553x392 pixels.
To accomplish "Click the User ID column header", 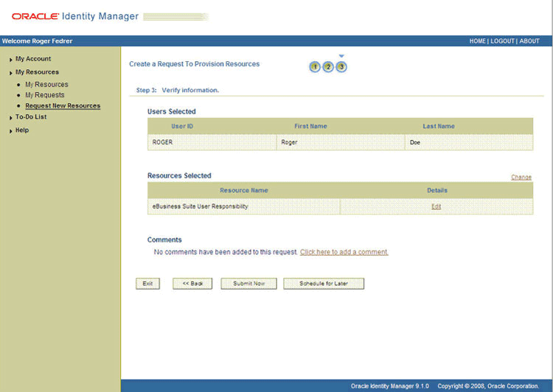I will 182,126.
